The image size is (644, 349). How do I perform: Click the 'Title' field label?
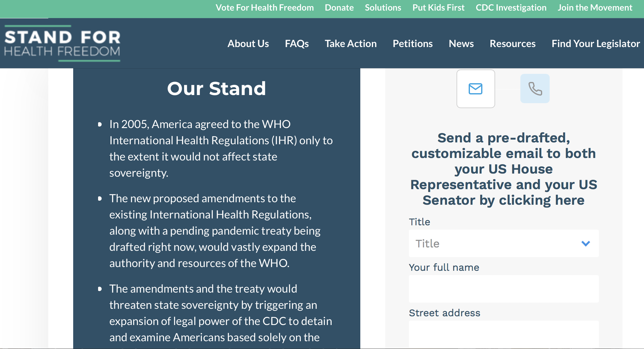pos(419,222)
